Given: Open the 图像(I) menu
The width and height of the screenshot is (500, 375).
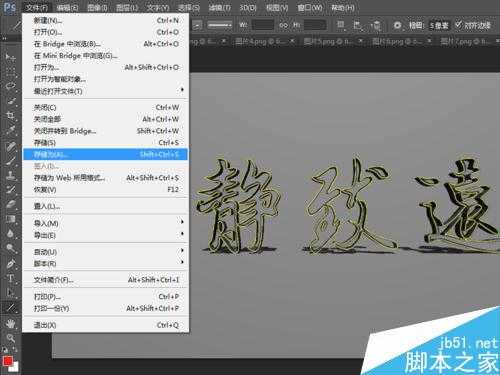Looking at the screenshot, I should (97, 8).
